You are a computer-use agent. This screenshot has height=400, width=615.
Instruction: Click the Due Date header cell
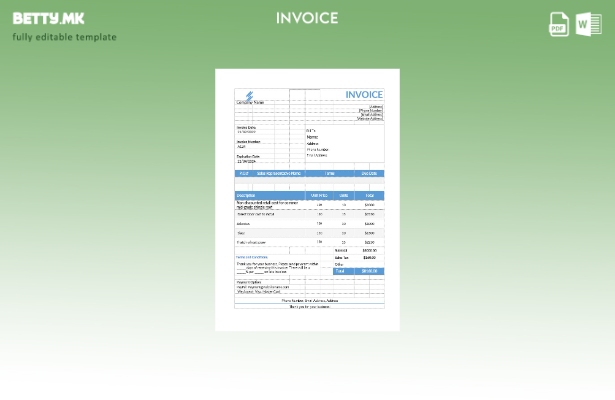(x=369, y=173)
